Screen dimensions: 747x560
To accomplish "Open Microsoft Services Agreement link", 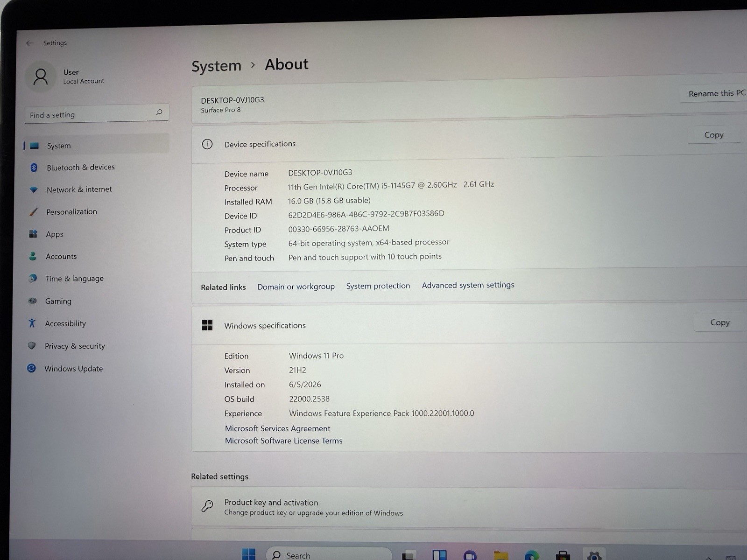I will [277, 428].
